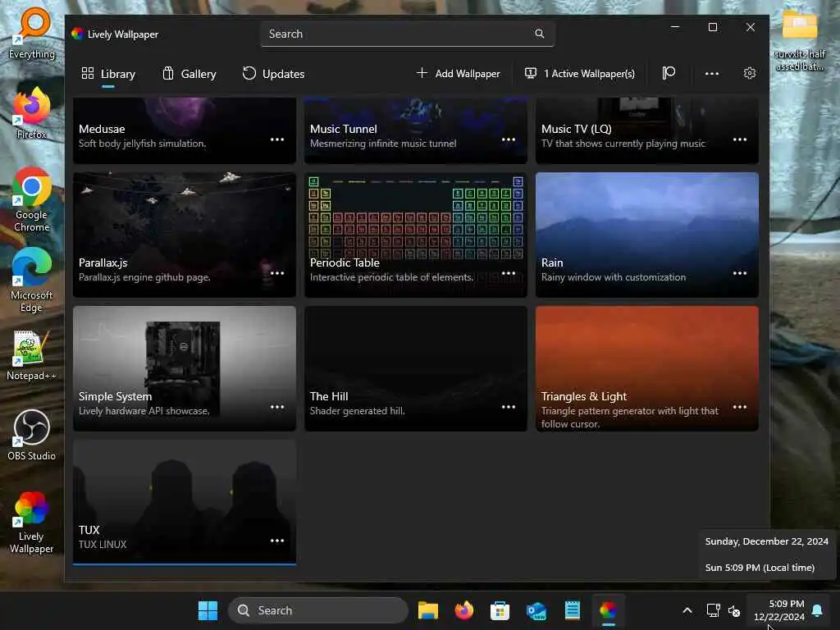Switch to the Gallery tab
The width and height of the screenshot is (840, 630).
point(189,74)
